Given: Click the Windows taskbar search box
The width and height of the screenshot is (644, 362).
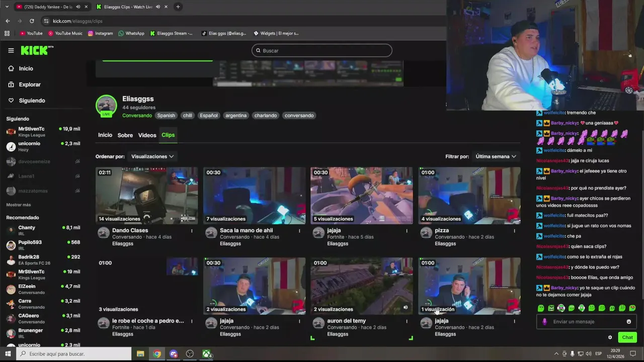Looking at the screenshot, I should [x=74, y=354].
